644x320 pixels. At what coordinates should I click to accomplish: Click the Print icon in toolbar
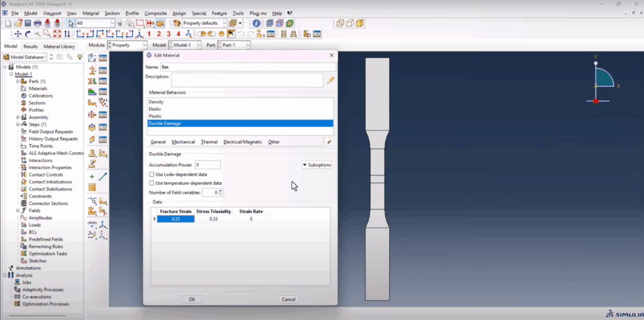(37, 23)
